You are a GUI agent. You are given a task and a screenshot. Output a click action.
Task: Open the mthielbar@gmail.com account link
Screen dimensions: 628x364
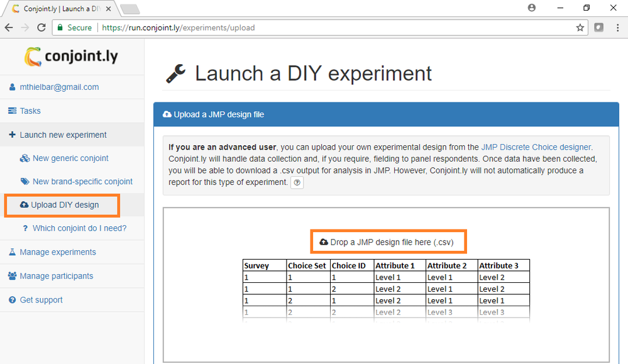pos(59,87)
